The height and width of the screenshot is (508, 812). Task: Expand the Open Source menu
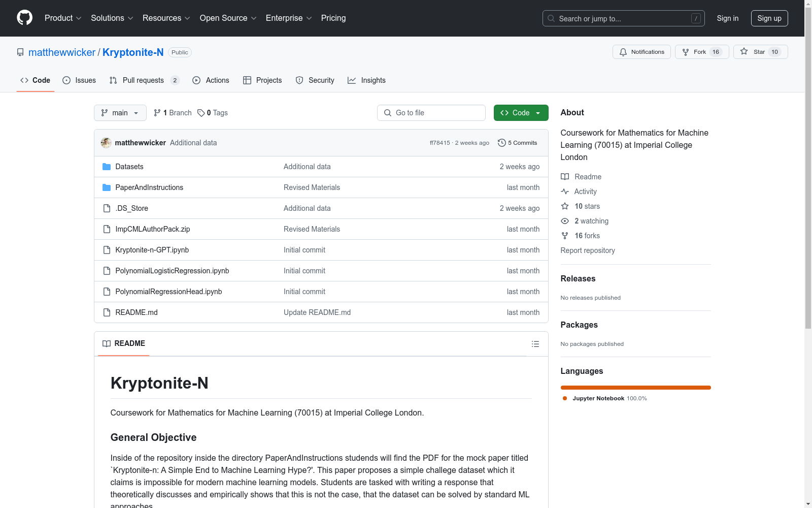228,18
